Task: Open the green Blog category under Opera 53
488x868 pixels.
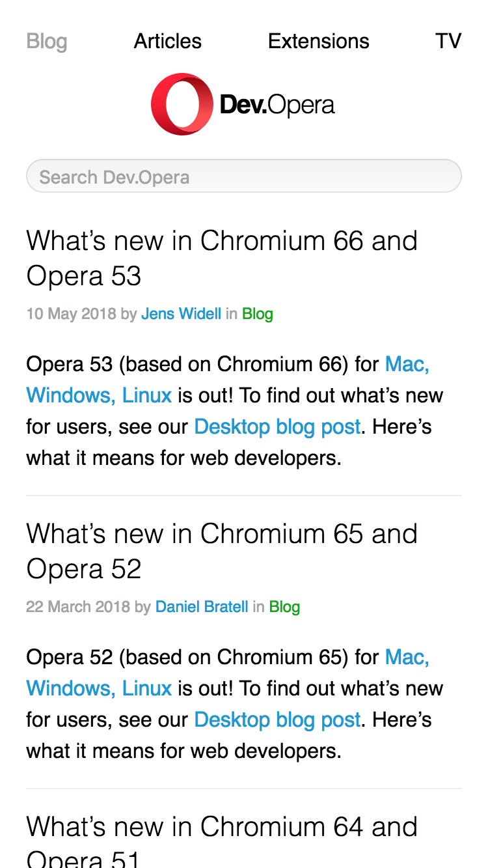Action: click(x=258, y=314)
